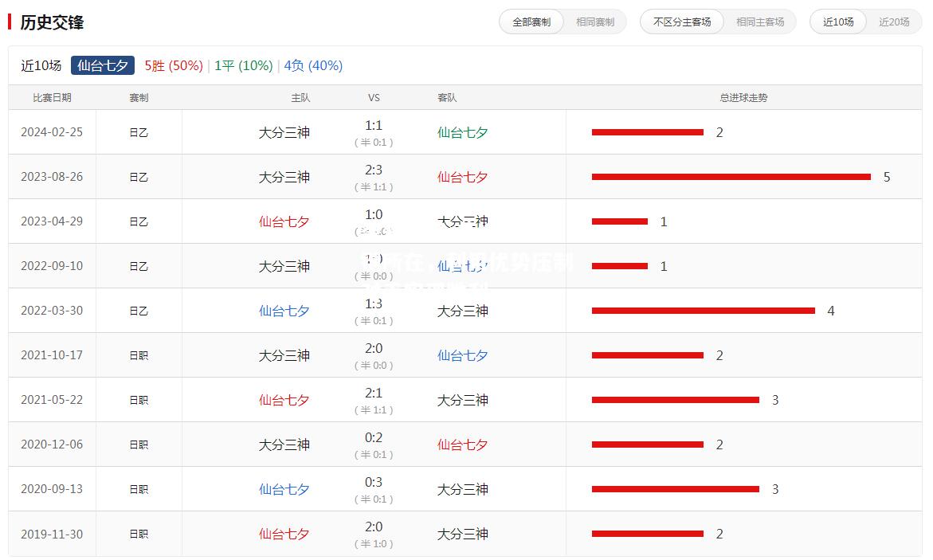
Task: Open the 1:0 score of 2023-04-29 match
Action: pos(374,215)
